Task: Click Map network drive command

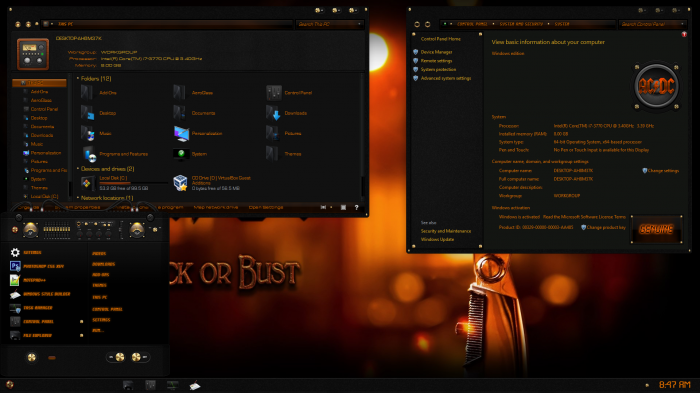Action: coord(216,207)
